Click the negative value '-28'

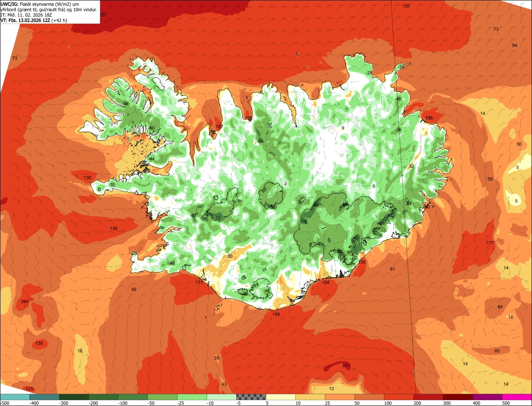[401, 67]
